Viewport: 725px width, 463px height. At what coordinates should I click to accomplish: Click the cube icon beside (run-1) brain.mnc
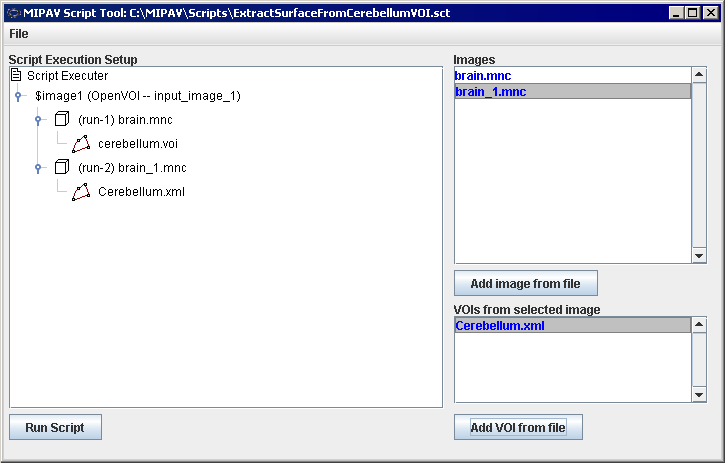coord(62,120)
